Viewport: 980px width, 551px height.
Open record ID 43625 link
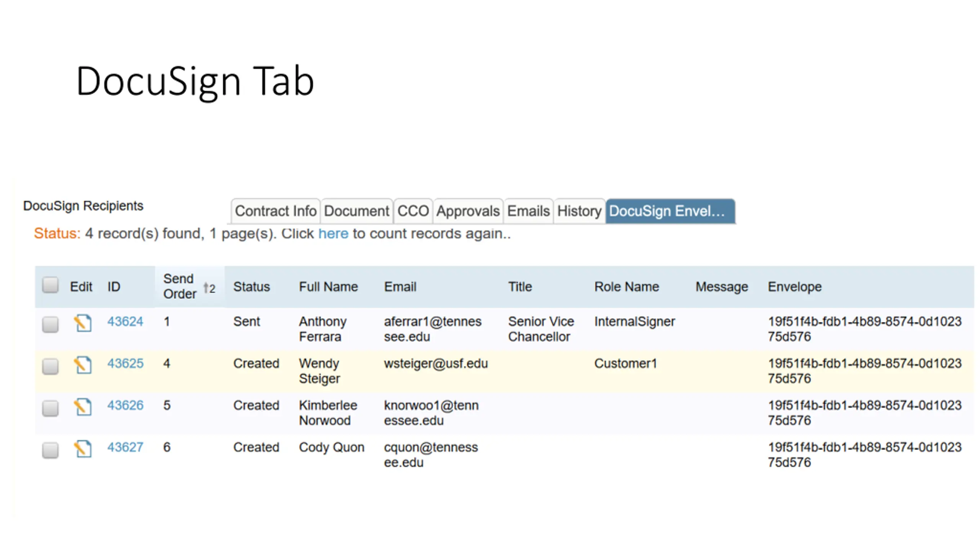[x=125, y=363]
